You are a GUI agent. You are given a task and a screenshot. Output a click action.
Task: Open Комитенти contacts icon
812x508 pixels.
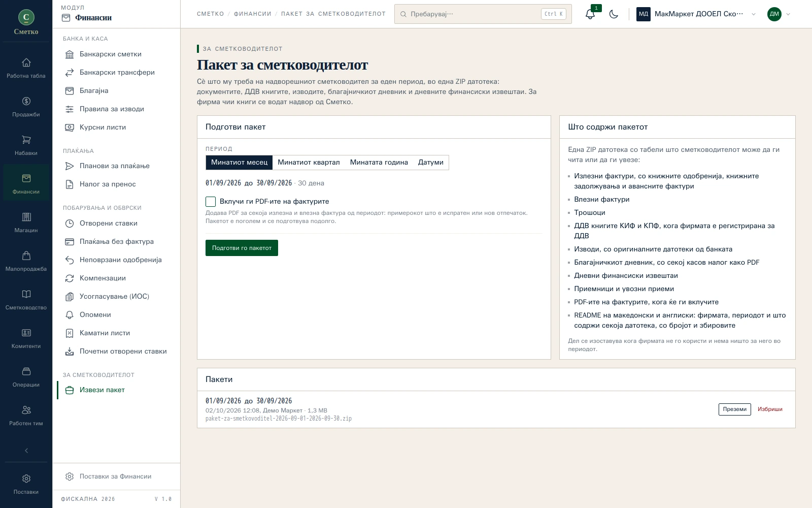tap(26, 338)
